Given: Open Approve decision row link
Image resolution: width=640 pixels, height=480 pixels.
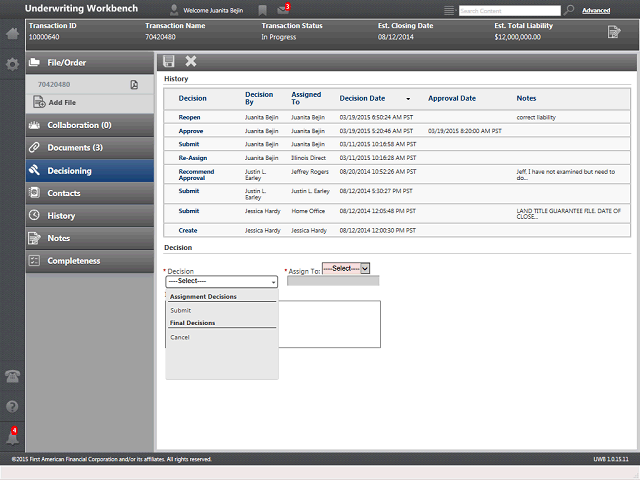Looking at the screenshot, I should 191,131.
